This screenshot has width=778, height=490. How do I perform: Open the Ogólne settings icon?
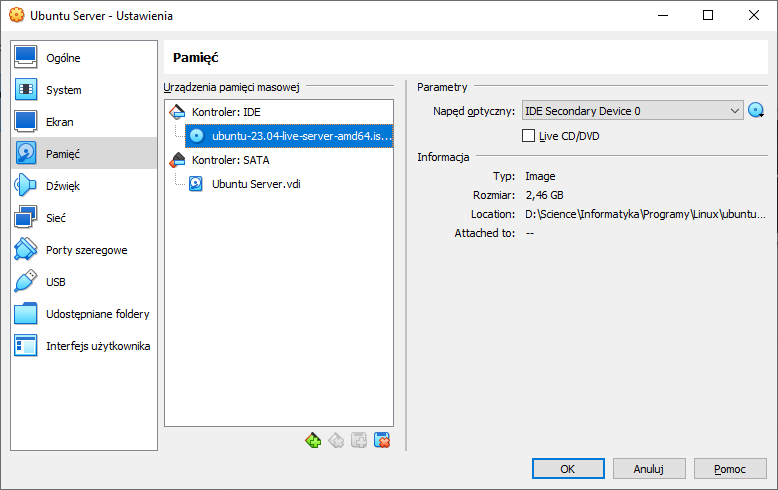click(x=25, y=58)
